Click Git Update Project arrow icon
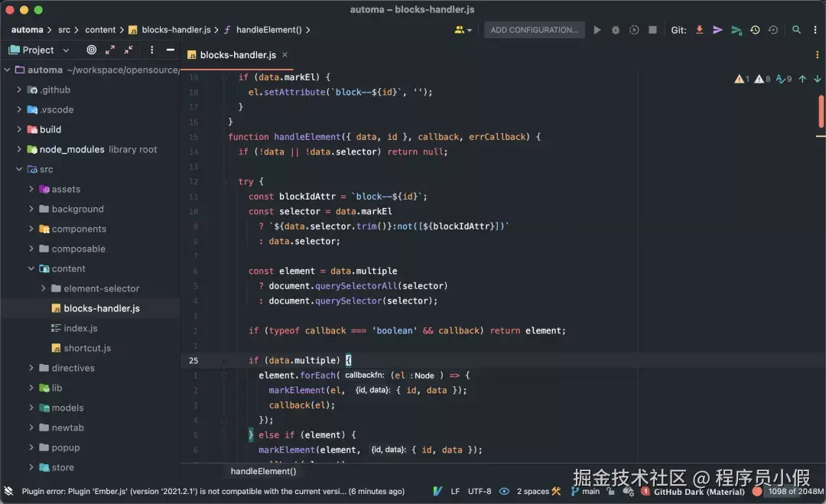This screenshot has width=826, height=504. [699, 30]
